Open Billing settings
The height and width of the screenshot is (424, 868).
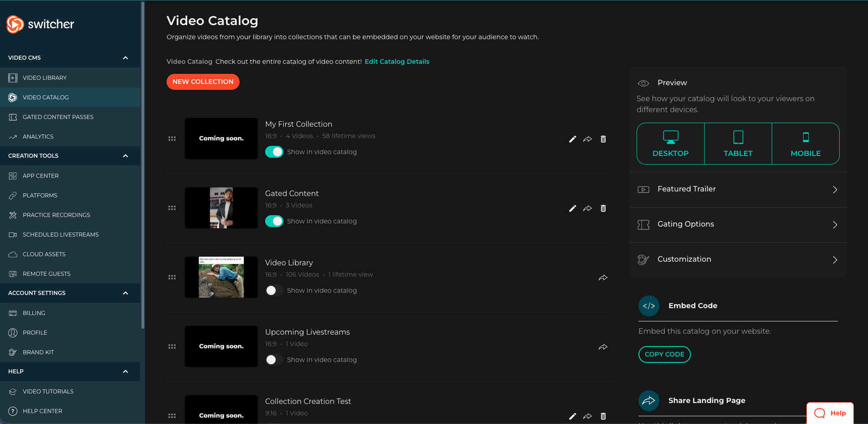coord(70,313)
